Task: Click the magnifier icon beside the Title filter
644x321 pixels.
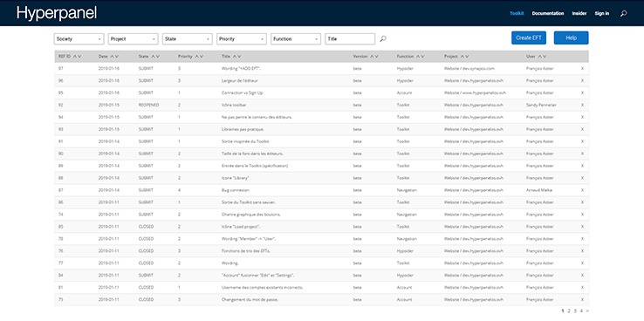Action: point(383,39)
